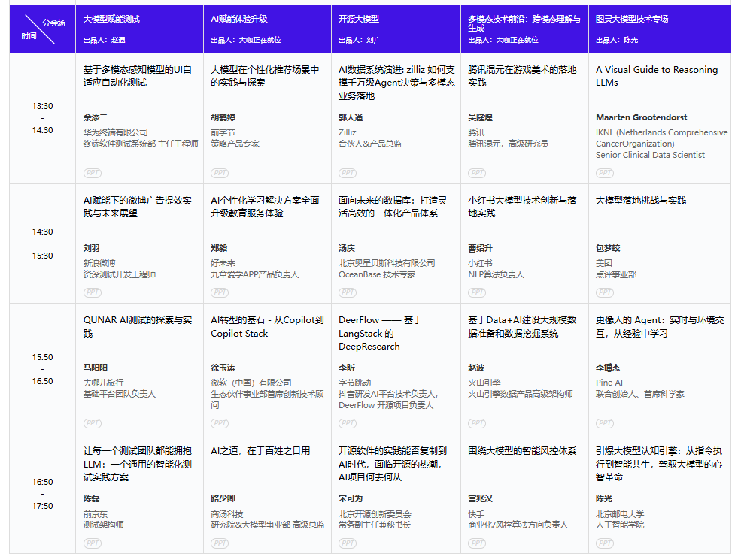Open DeerFlow LangStack DeepResearch session title

[381, 333]
